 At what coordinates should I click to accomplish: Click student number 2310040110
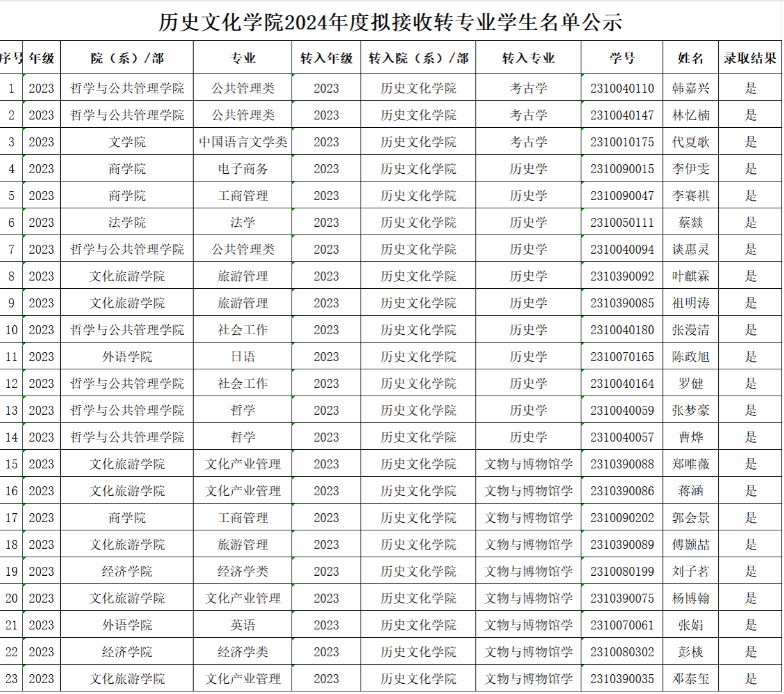(622, 88)
